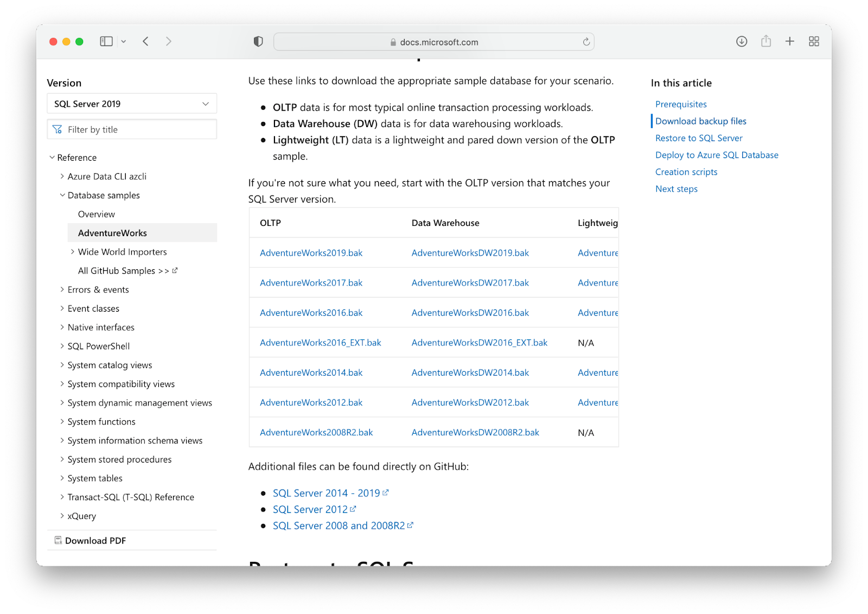This screenshot has width=868, height=614.
Task: Open a new tab with the plus icon
Action: point(790,41)
